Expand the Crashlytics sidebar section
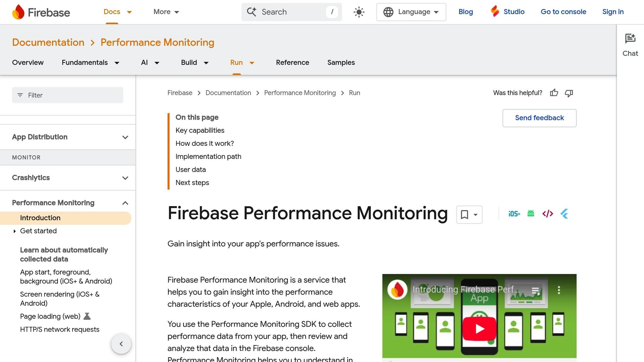644x362 pixels. [125, 178]
